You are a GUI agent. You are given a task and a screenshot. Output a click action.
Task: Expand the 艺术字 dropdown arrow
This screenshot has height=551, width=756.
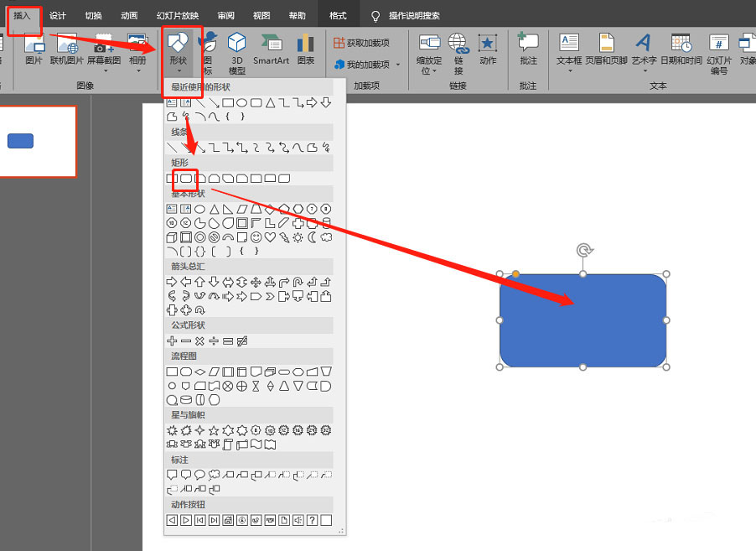tap(645, 71)
